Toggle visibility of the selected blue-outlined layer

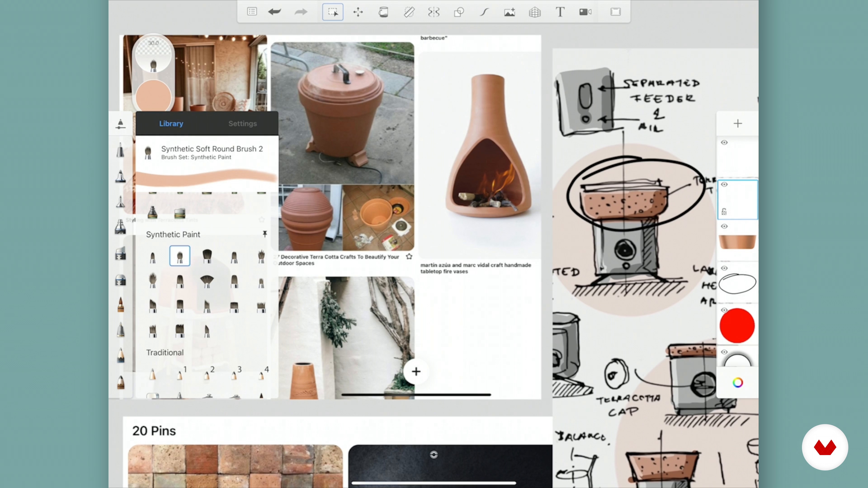[x=724, y=185]
